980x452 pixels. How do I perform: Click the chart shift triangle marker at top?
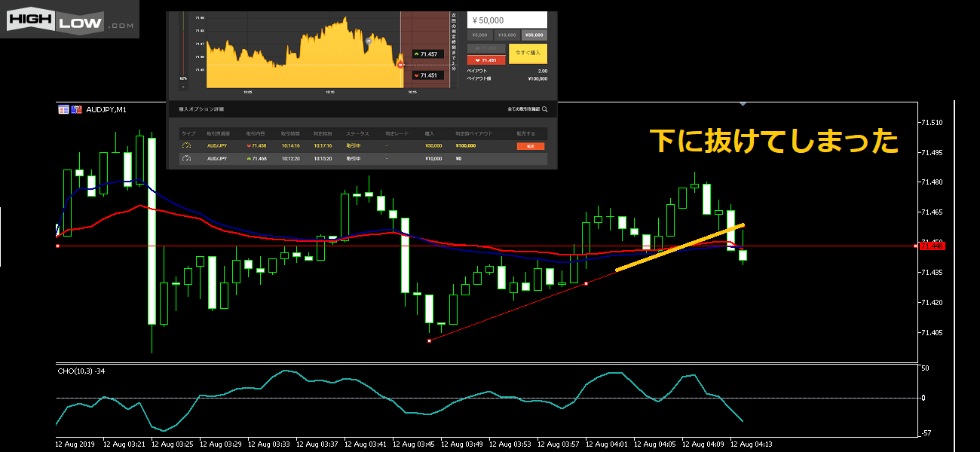coord(743,104)
